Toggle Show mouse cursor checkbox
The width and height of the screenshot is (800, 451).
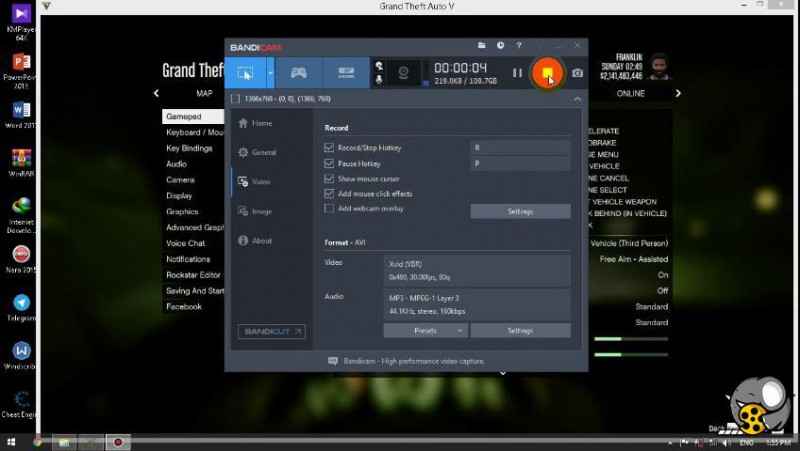pos(329,179)
